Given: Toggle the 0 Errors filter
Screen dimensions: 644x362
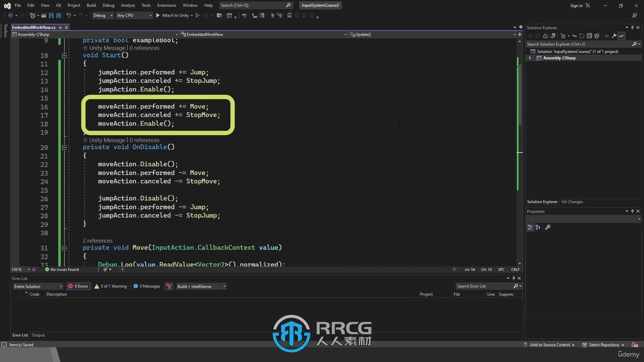Looking at the screenshot, I should [78, 286].
